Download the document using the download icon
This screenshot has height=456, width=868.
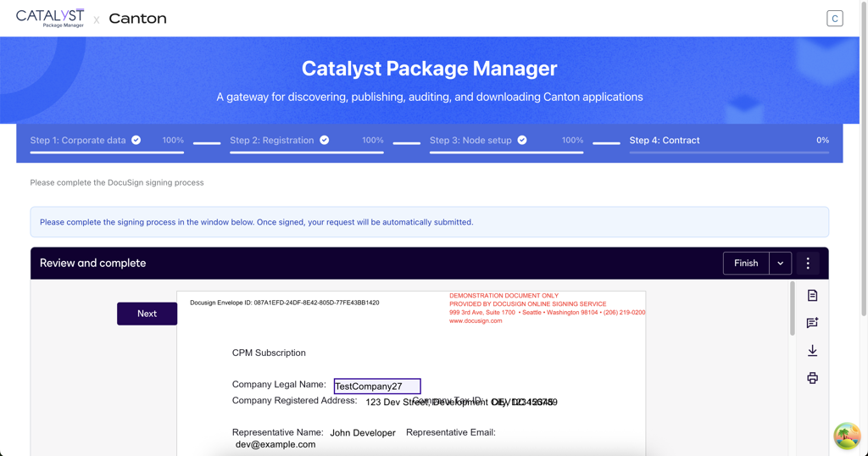pyautogui.click(x=812, y=350)
